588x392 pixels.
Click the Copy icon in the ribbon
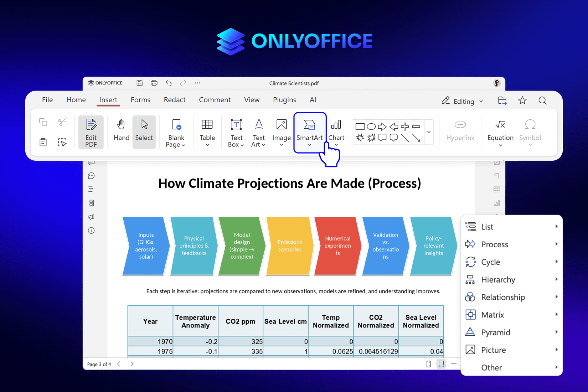click(43, 122)
